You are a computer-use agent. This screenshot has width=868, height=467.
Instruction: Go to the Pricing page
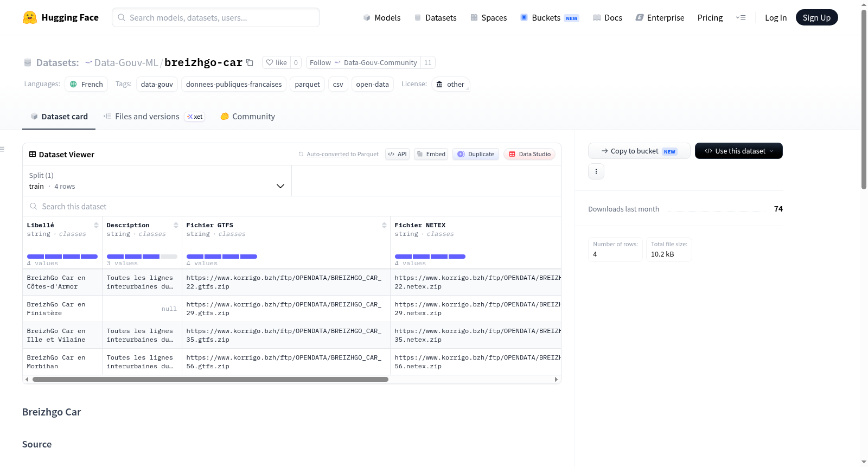710,17
